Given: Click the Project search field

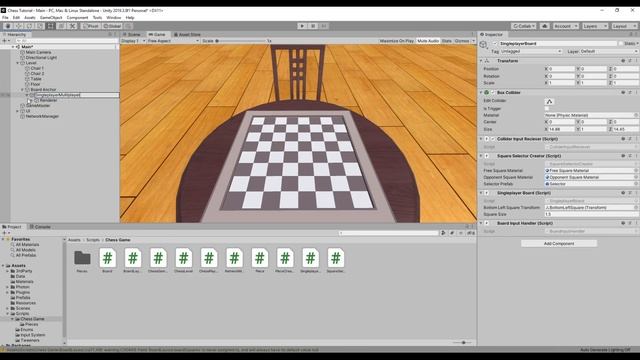Looking at the screenshot, I should (389, 233).
